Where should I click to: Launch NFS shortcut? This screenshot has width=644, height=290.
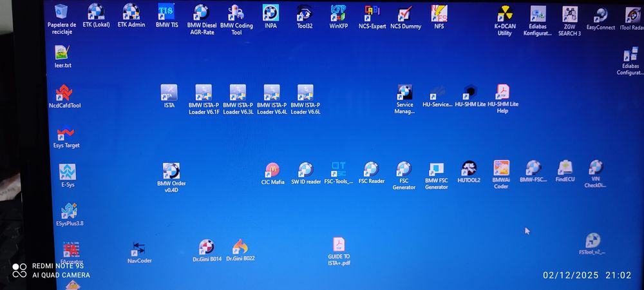(439, 17)
